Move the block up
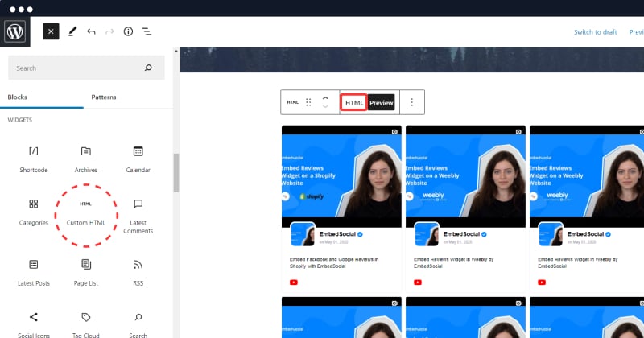This screenshot has width=644, height=338. pyautogui.click(x=325, y=98)
